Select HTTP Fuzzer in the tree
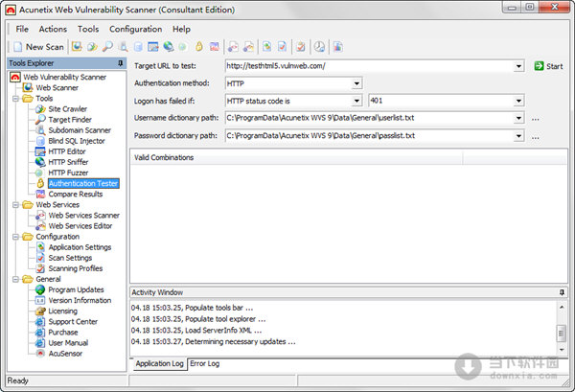Image resolution: width=575 pixels, height=392 pixels. (68, 173)
